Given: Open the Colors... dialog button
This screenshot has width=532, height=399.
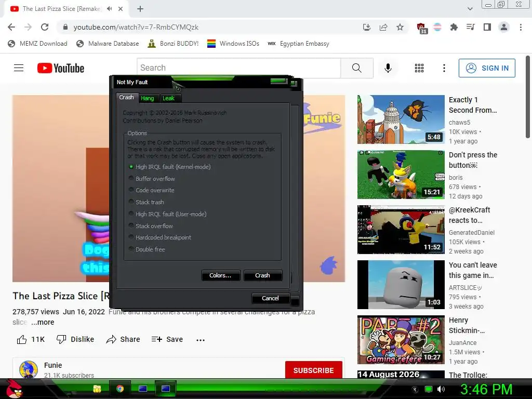Looking at the screenshot, I should (220, 275).
